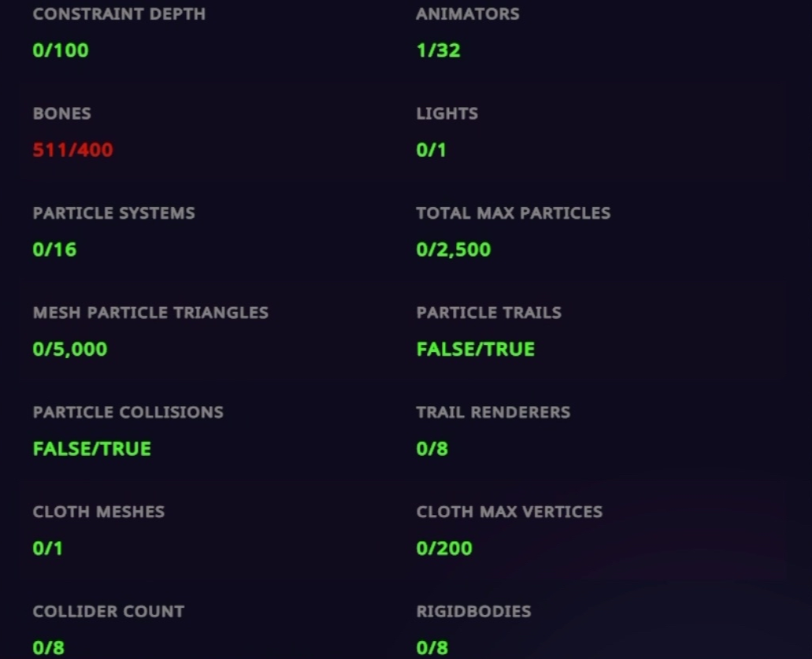Select the Particle Systems value 0/16
Screen dimensions: 812x659
click(x=54, y=250)
